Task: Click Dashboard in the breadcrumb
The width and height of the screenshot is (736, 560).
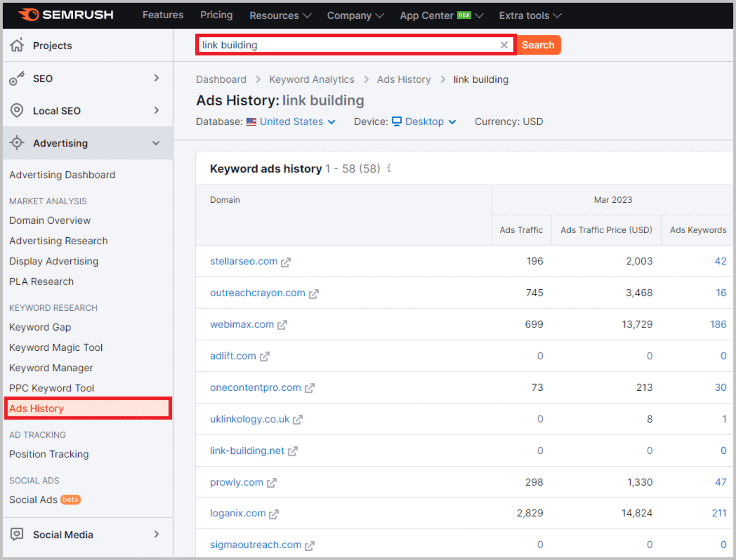Action: [x=221, y=79]
